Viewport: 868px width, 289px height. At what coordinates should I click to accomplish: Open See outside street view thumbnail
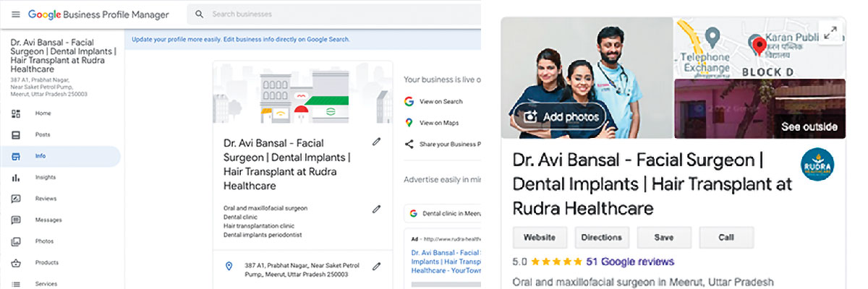(x=760, y=109)
